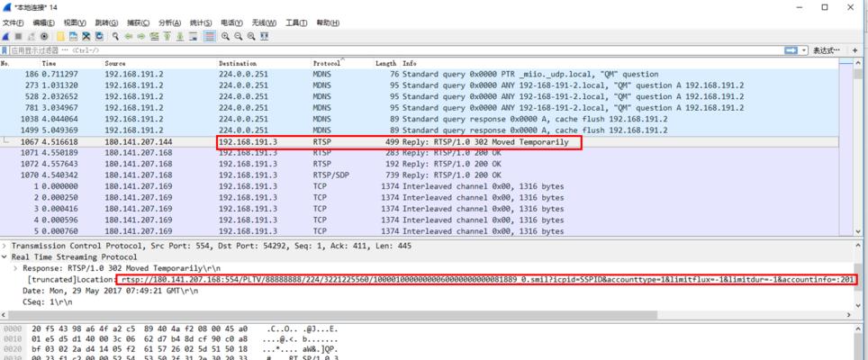Click the filter bookmark icon

pos(5,50)
